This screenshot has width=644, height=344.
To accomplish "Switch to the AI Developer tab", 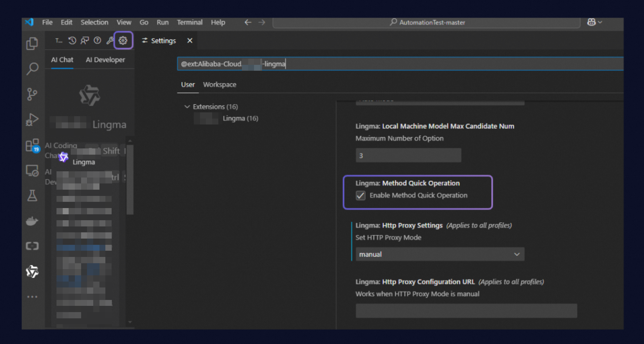I will pos(105,60).
